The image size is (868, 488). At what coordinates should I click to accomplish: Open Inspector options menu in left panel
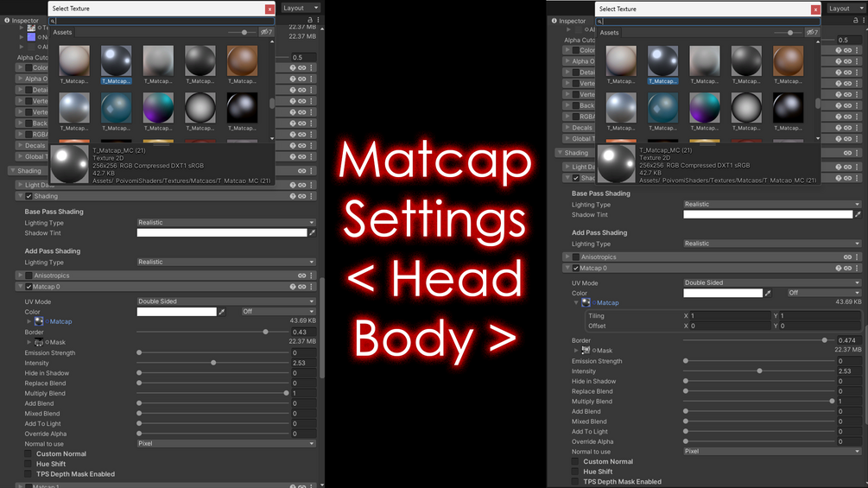pyautogui.click(x=319, y=20)
